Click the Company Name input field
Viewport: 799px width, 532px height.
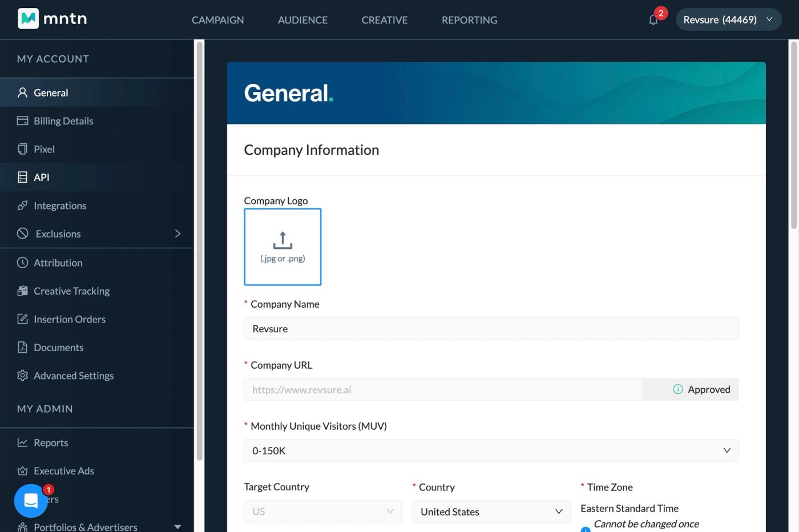(x=491, y=328)
